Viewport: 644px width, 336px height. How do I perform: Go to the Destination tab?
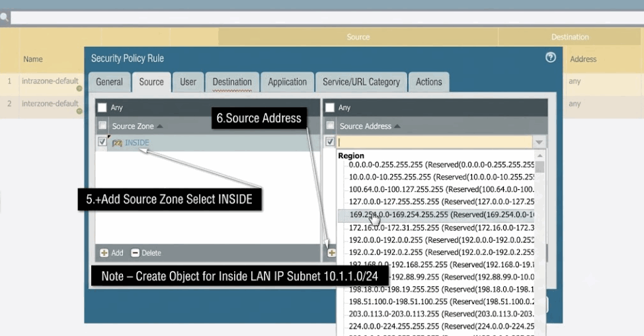click(232, 82)
